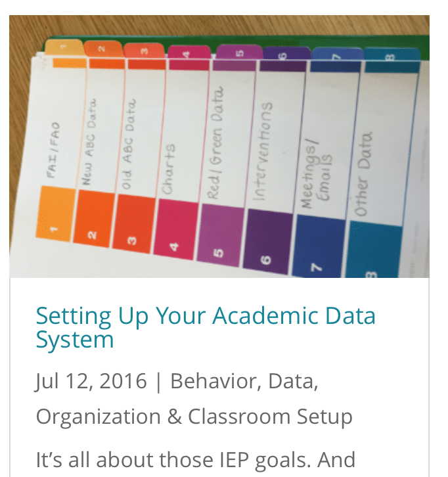Click the Red/Green Data label in image
This screenshot has width=448, height=477.
(x=215, y=143)
